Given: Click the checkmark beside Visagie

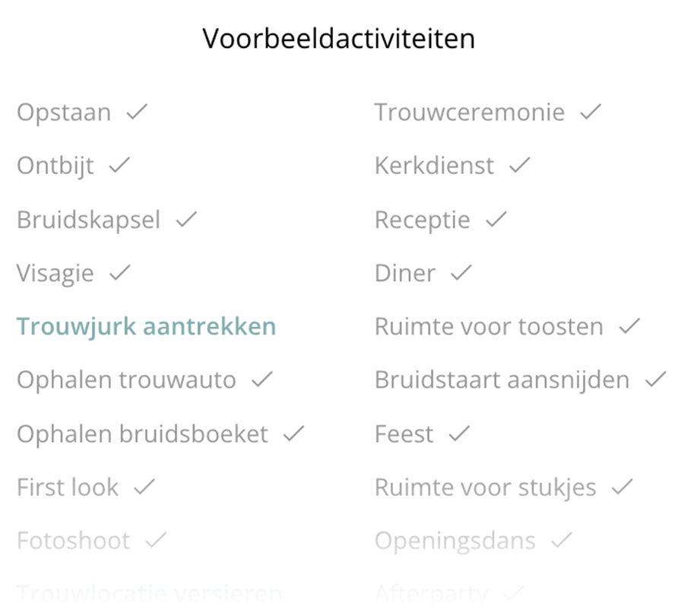Looking at the screenshot, I should pos(119,273).
